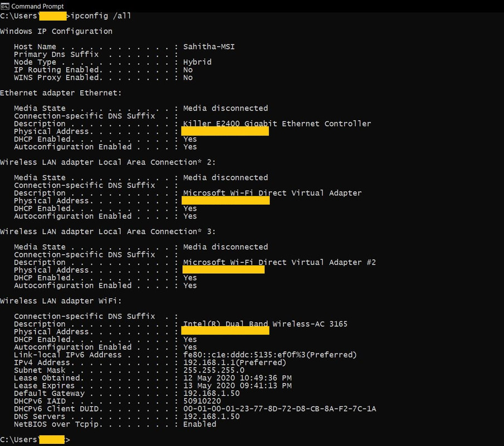The width and height of the screenshot is (504, 446).
Task: Click redacted Ethernet physical address bar
Action: (x=225, y=131)
